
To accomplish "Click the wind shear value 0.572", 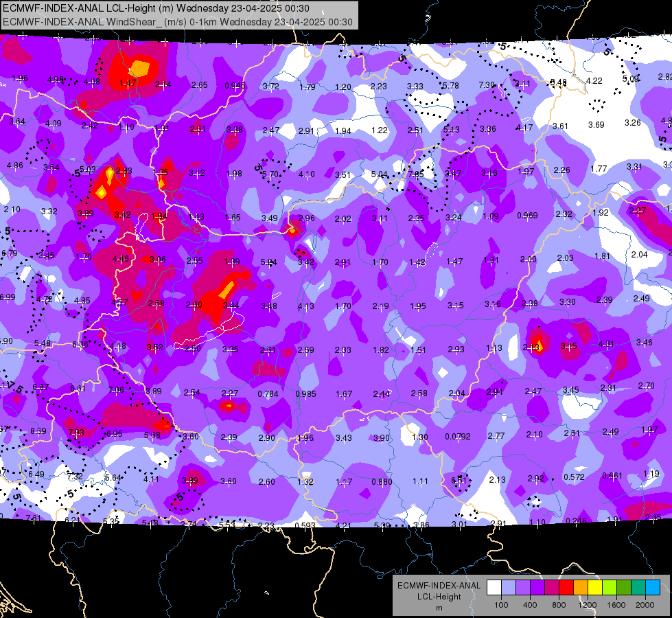I will pos(574,477).
